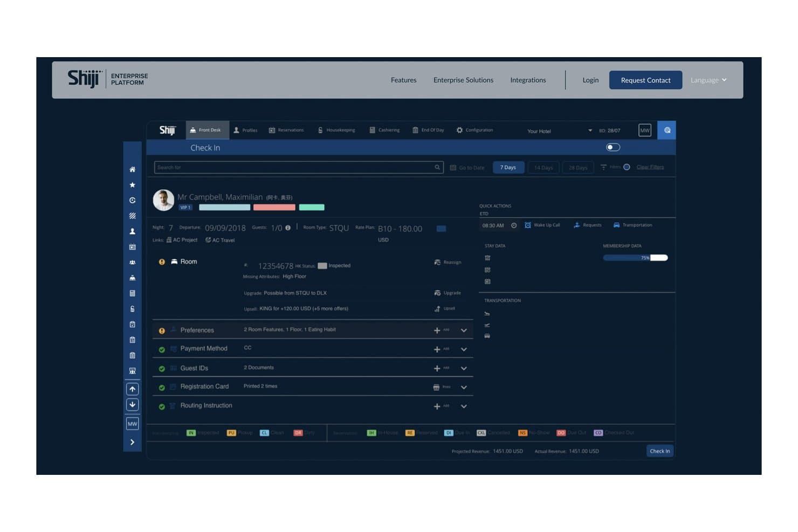The height and width of the screenshot is (532, 798).
Task: Click the Clear Filters link
Action: click(650, 167)
